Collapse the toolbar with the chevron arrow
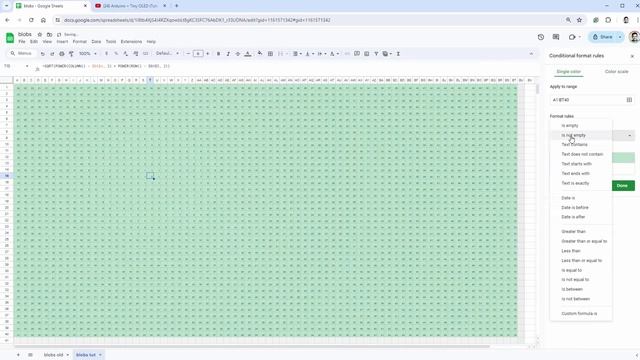The image size is (640, 360). pos(531,54)
